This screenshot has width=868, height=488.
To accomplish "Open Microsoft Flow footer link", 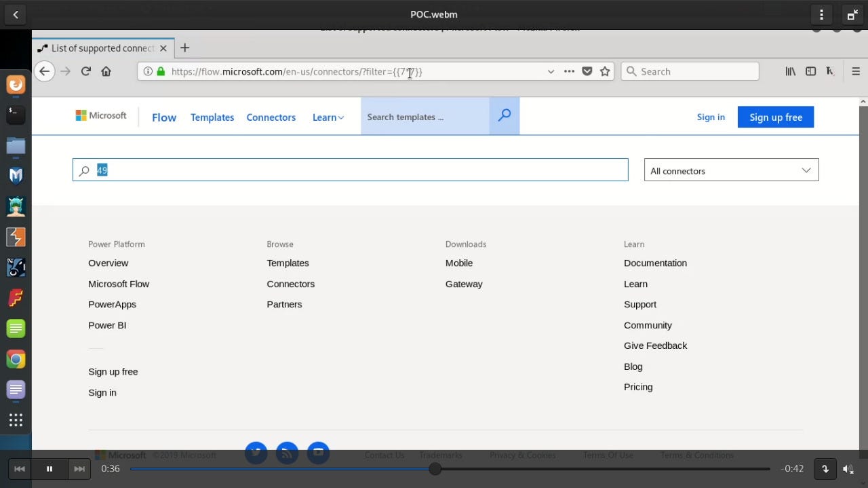I will 119,284.
